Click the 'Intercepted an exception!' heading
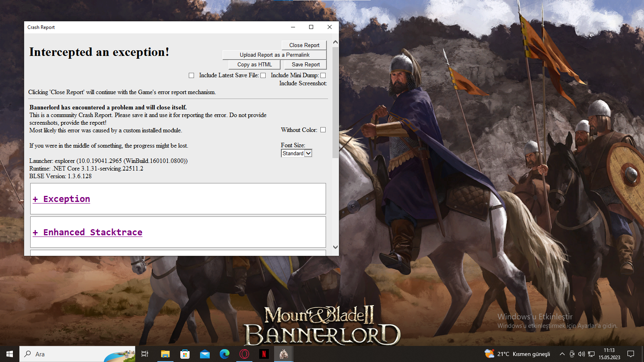Image resolution: width=644 pixels, height=362 pixels. pos(99,52)
